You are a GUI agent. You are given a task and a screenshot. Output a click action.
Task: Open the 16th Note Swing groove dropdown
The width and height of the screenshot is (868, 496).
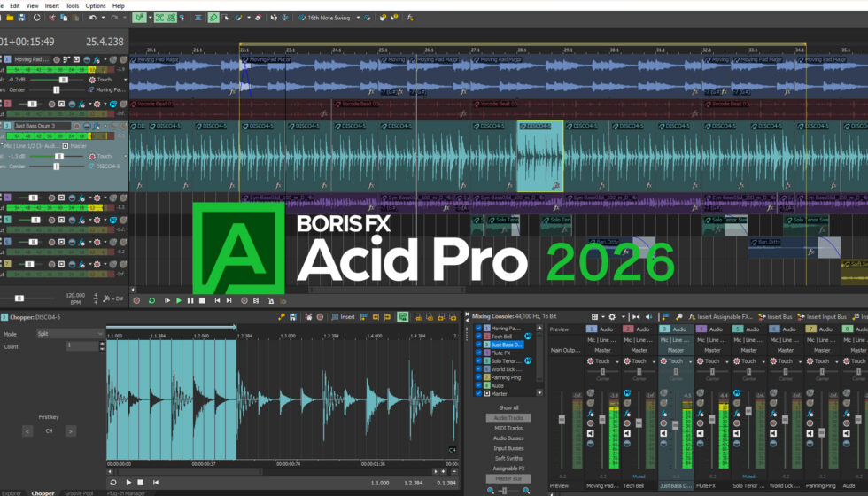click(x=358, y=18)
